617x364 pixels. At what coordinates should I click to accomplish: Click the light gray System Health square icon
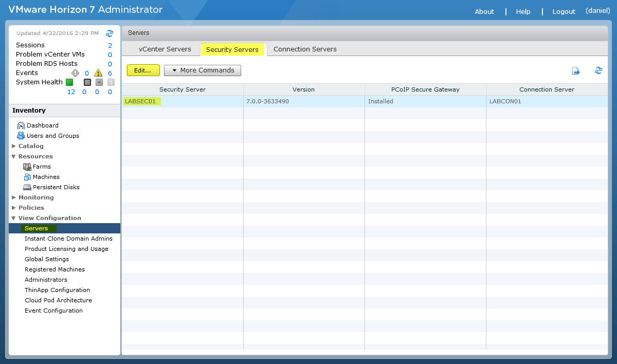99,82
